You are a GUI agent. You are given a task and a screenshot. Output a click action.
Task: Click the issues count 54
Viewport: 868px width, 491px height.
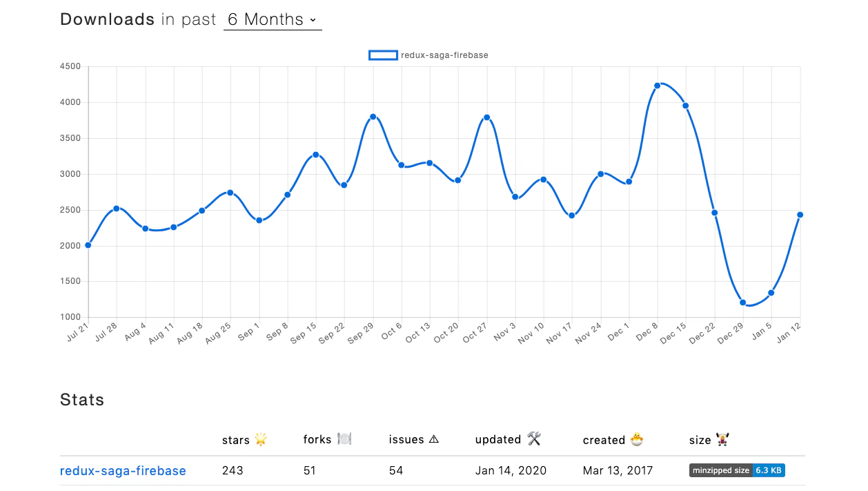coord(396,471)
